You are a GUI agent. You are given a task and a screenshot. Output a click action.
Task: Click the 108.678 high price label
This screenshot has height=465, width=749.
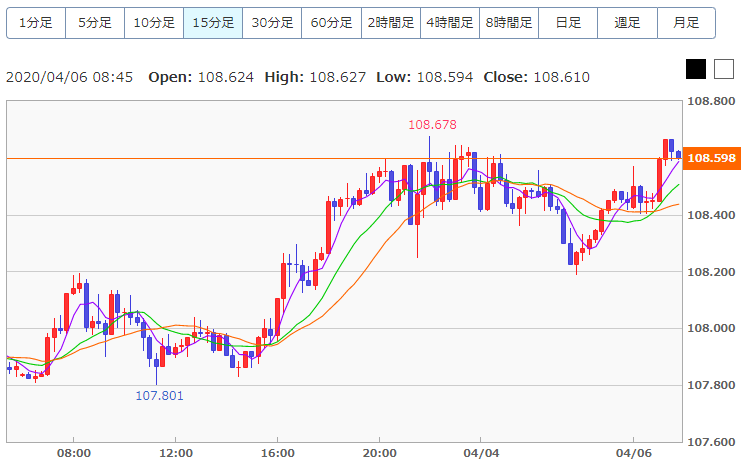point(432,125)
